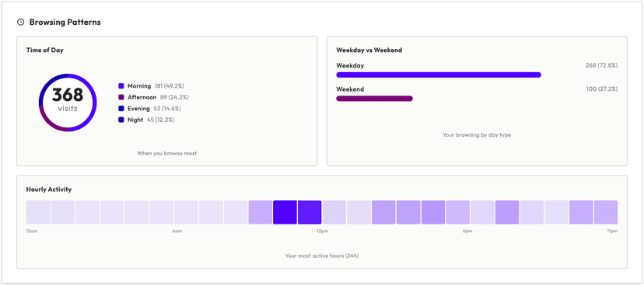Click the Afternoon legend color square
644x285 pixels.
[x=121, y=97]
